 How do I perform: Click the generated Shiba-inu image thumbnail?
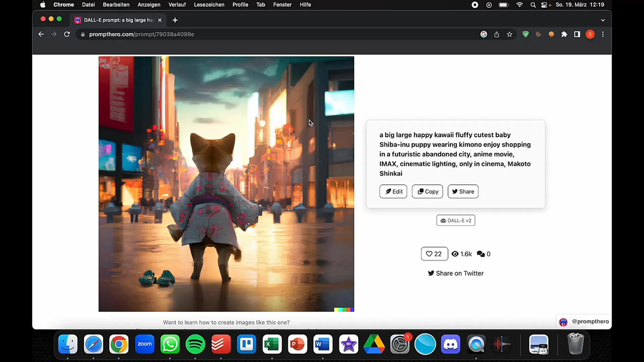point(226,184)
